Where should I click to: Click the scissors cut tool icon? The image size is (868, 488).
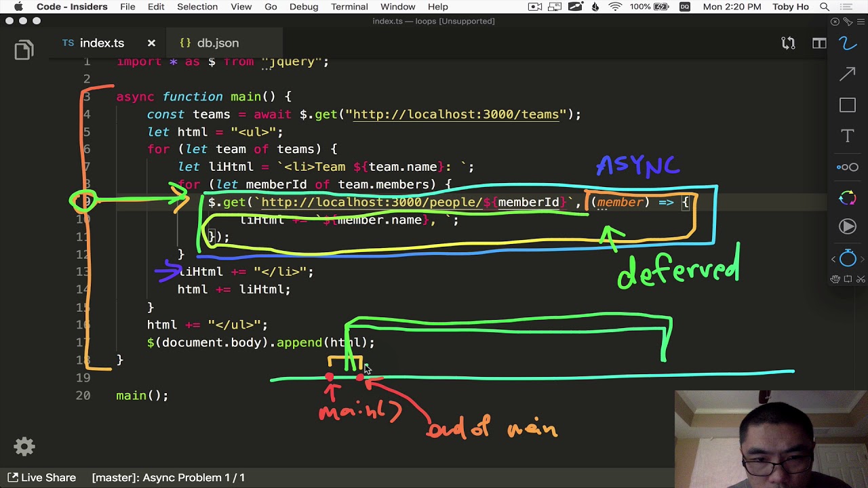click(861, 279)
